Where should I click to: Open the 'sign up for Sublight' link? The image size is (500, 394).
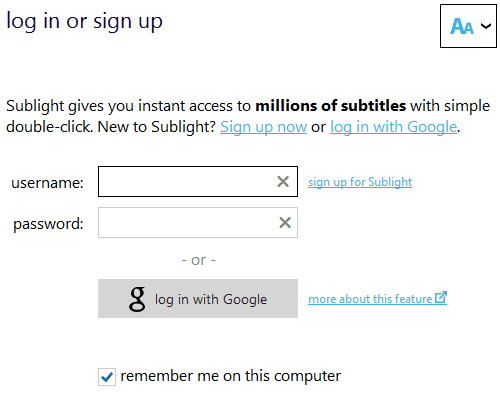(360, 182)
